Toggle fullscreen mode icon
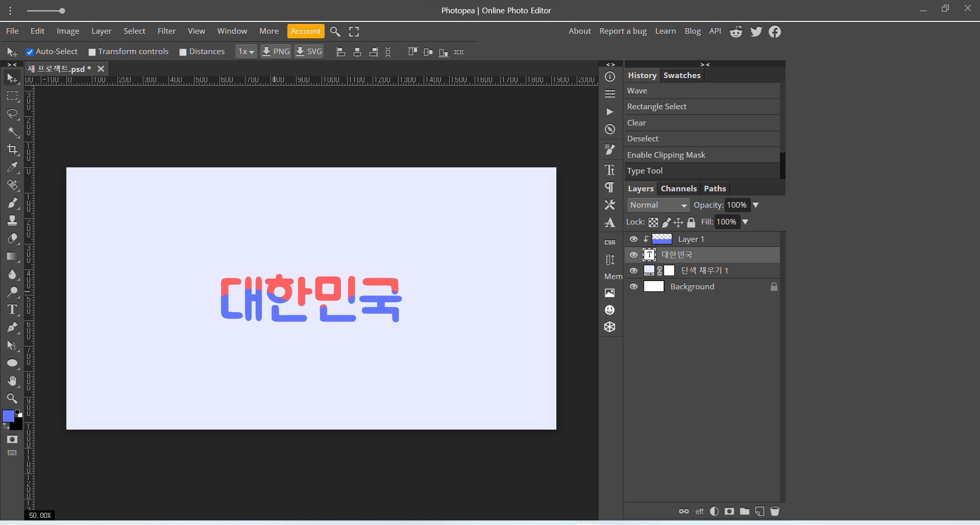The image size is (980, 525). [x=354, y=32]
